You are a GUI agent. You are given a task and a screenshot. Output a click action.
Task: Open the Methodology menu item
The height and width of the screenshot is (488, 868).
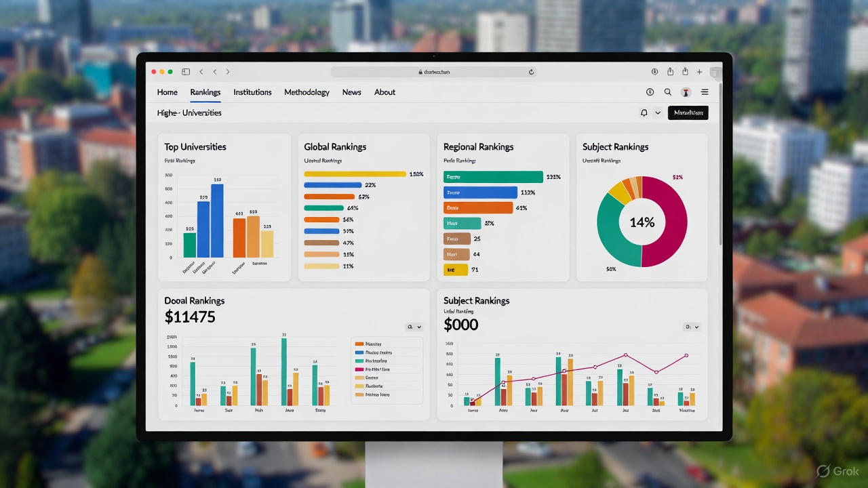pos(307,92)
